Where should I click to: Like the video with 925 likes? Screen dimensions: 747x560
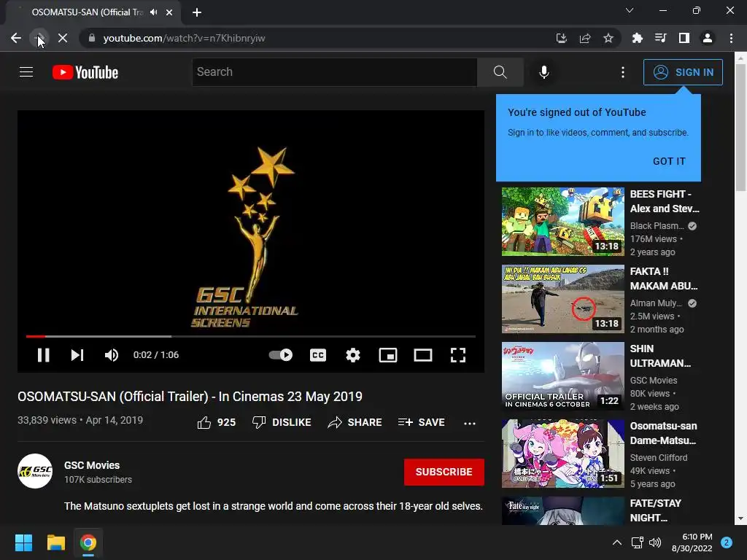click(x=216, y=422)
